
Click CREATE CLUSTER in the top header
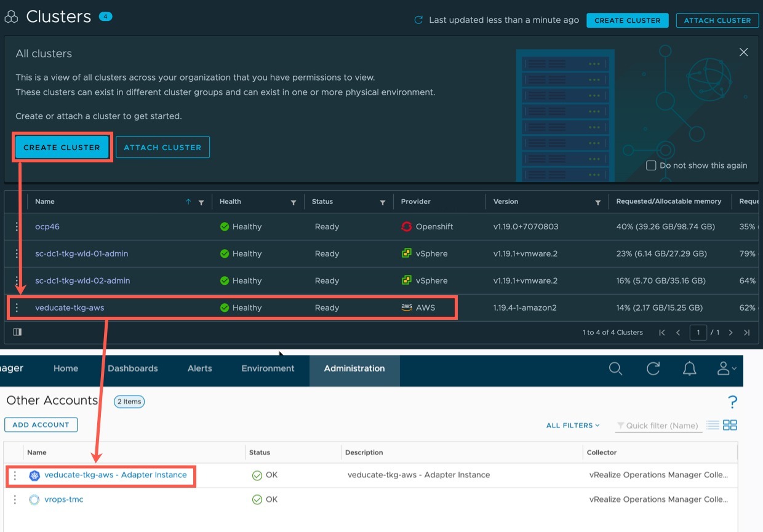(x=628, y=20)
